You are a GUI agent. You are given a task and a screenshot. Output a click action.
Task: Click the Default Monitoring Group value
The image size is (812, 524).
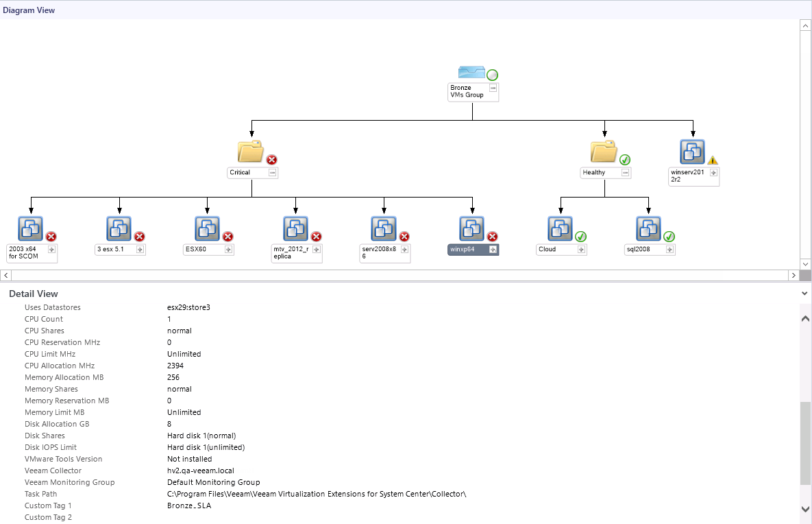(x=213, y=482)
